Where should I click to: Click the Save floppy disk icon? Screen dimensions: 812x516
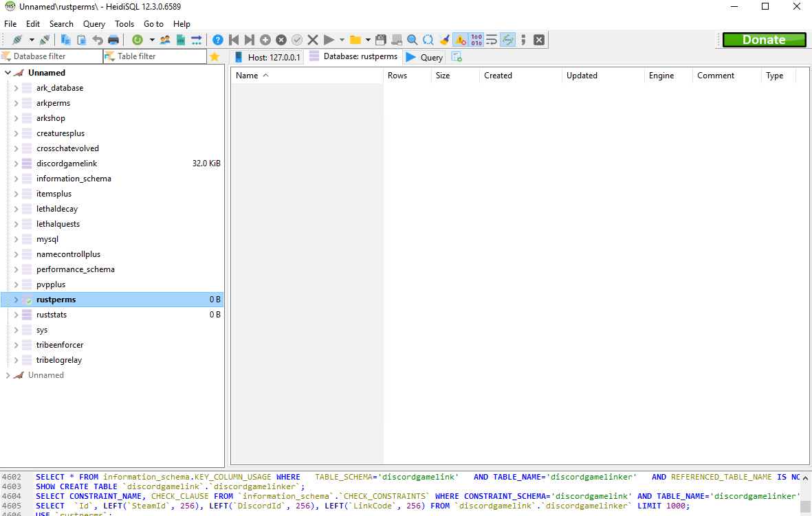click(x=381, y=40)
